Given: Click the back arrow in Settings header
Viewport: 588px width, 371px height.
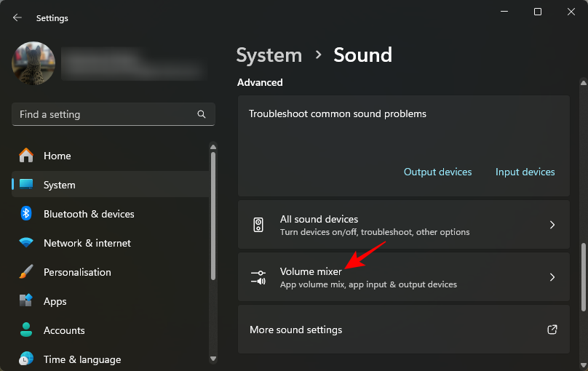Looking at the screenshot, I should tap(17, 17).
